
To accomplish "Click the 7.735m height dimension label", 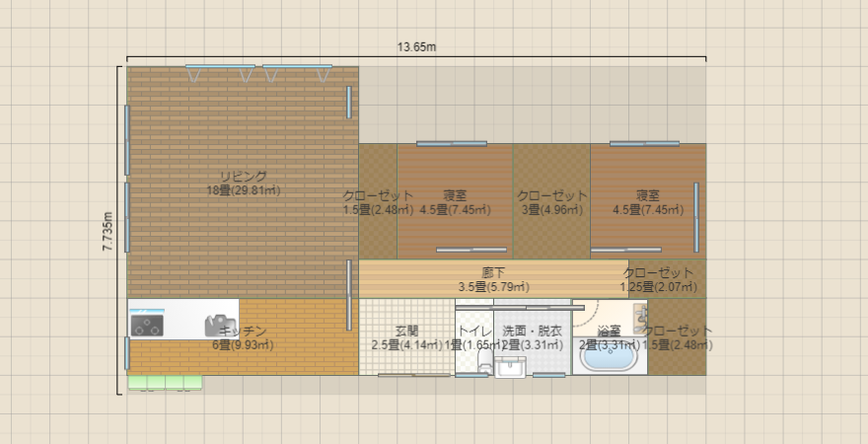I will coord(108,230).
